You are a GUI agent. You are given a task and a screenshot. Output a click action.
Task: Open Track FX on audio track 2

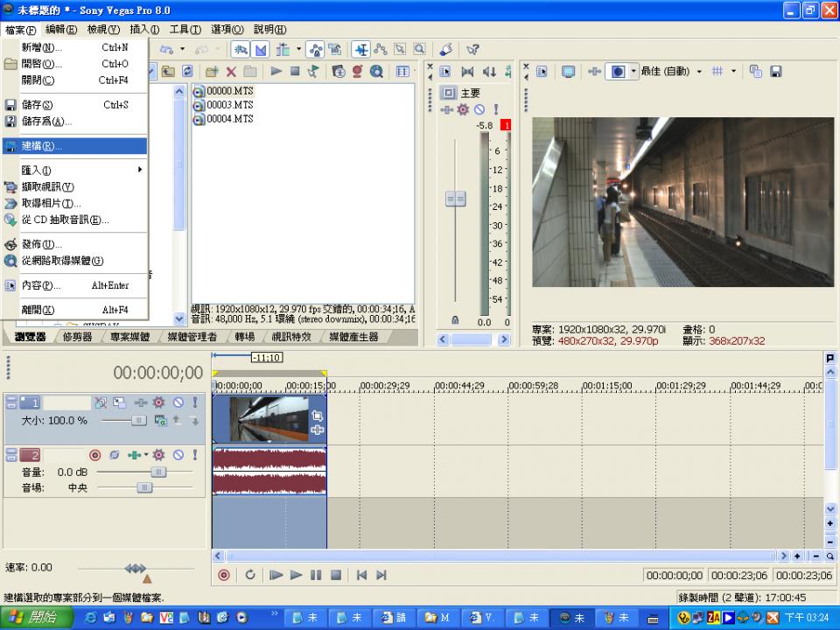click(x=158, y=455)
